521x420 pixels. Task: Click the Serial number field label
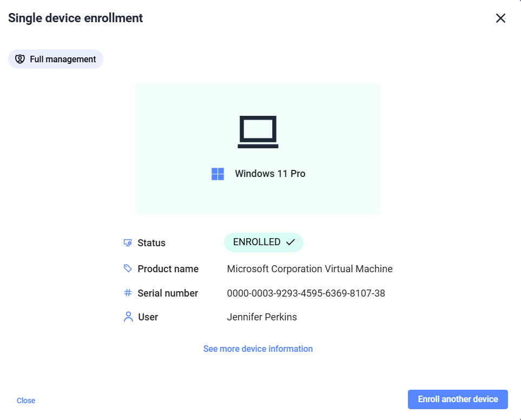coord(168,293)
